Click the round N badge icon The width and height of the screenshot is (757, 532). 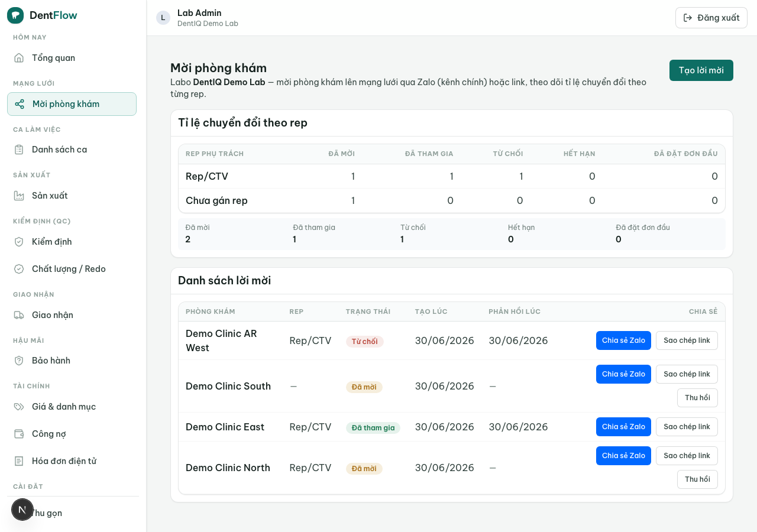22,510
